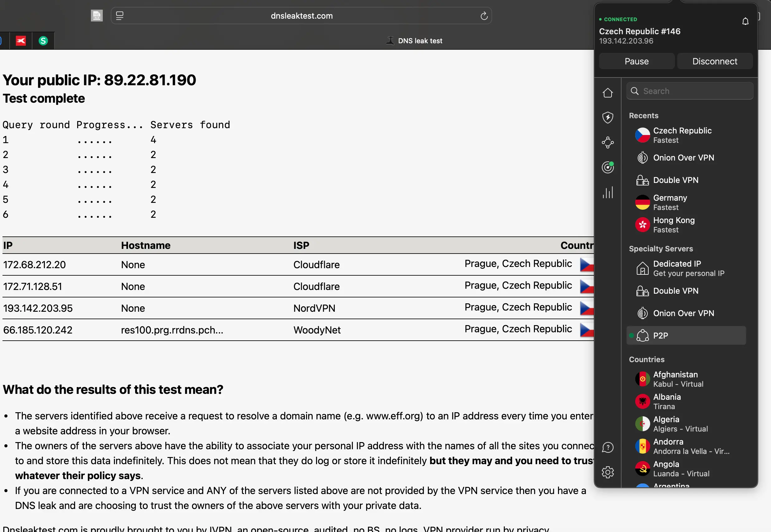Image resolution: width=771 pixels, height=532 pixels.
Task: Switch to the DNS leak test tab
Action: pyautogui.click(x=414, y=40)
